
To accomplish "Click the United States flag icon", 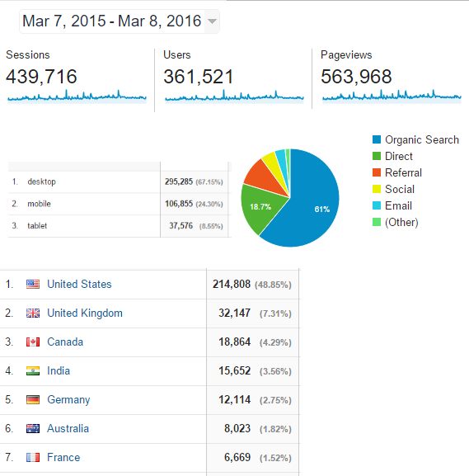I will point(33,284).
